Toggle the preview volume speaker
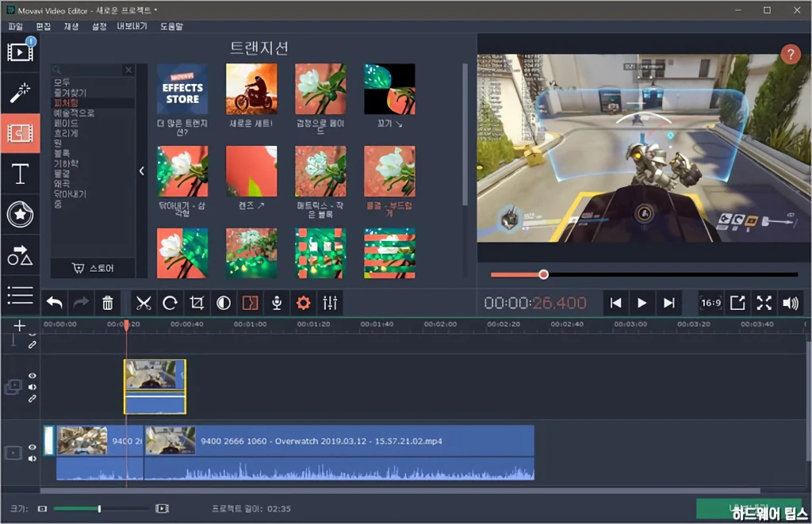812x524 pixels. click(791, 303)
